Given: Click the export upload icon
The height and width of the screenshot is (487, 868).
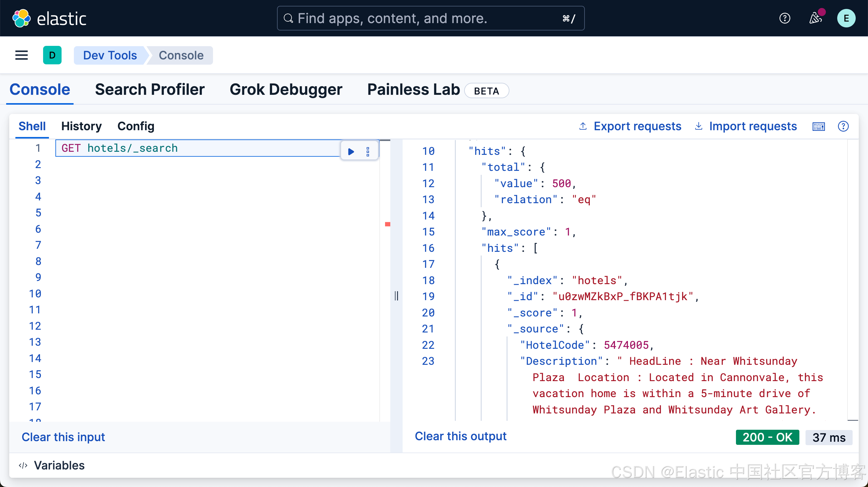Looking at the screenshot, I should pos(583,127).
